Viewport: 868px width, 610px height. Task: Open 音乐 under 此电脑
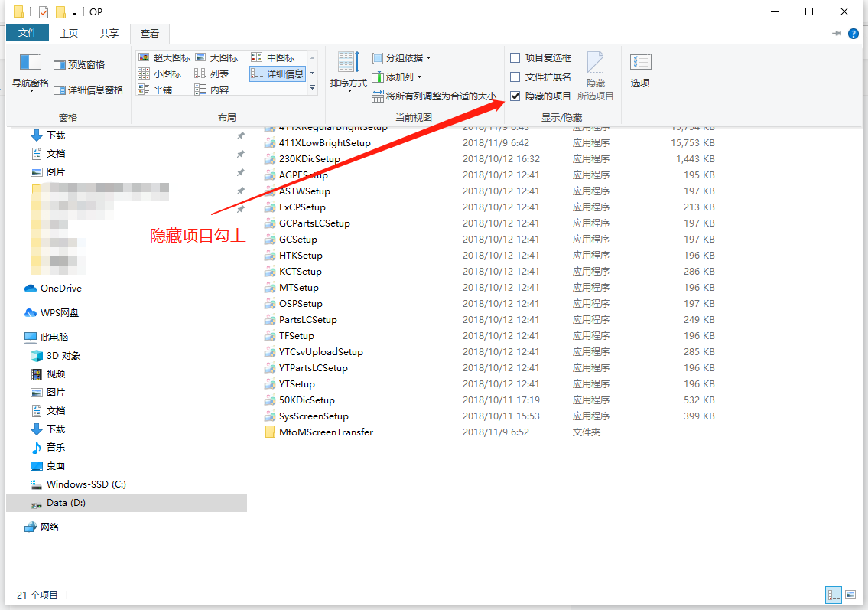[48, 447]
